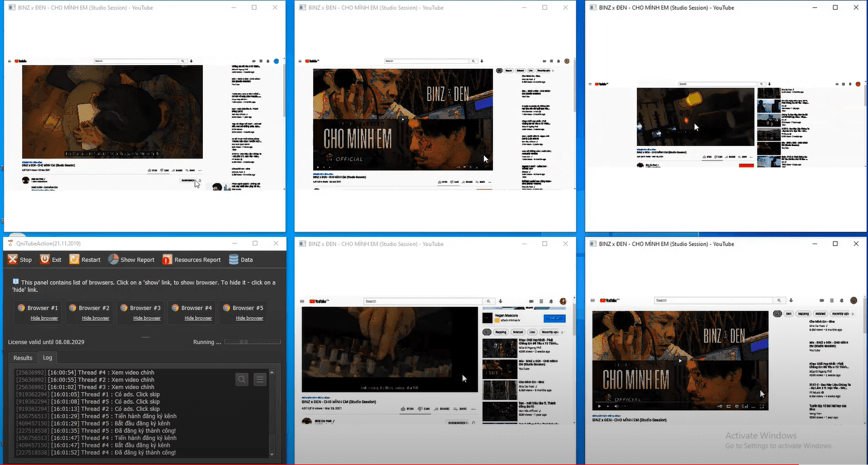The width and height of the screenshot is (868, 465).
Task: Select the Log tab
Action: [47, 358]
